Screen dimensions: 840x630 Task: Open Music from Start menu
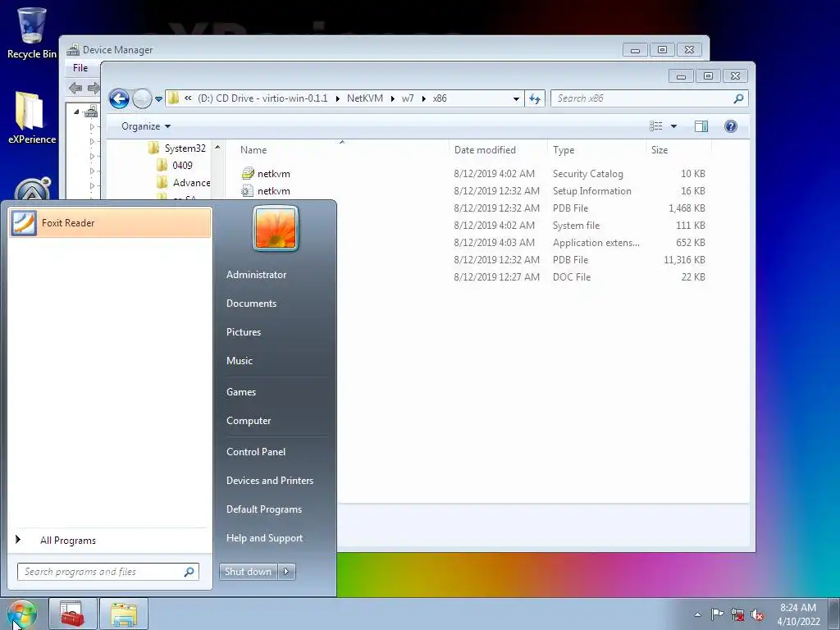[x=239, y=361]
